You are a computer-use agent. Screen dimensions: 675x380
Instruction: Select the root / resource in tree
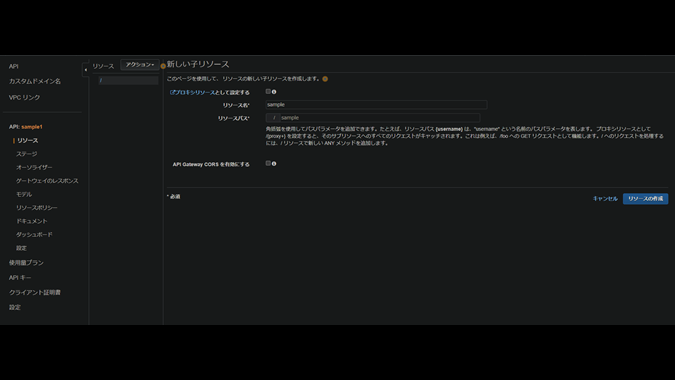point(128,80)
